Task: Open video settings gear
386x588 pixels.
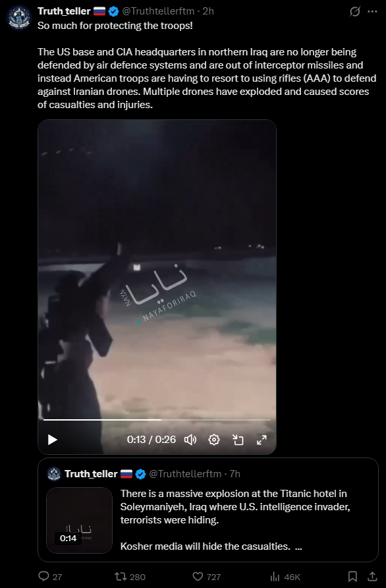Action: tap(214, 440)
